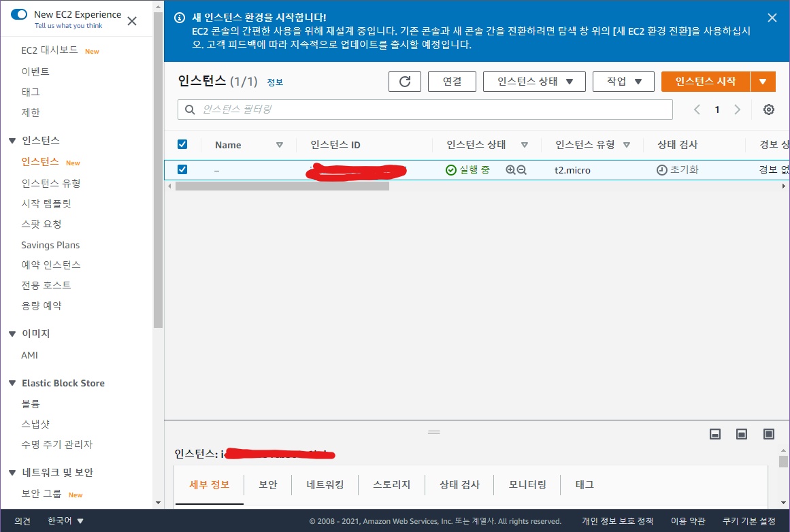Close the blue info banner
The width and height of the screenshot is (790, 532).
[x=772, y=18]
